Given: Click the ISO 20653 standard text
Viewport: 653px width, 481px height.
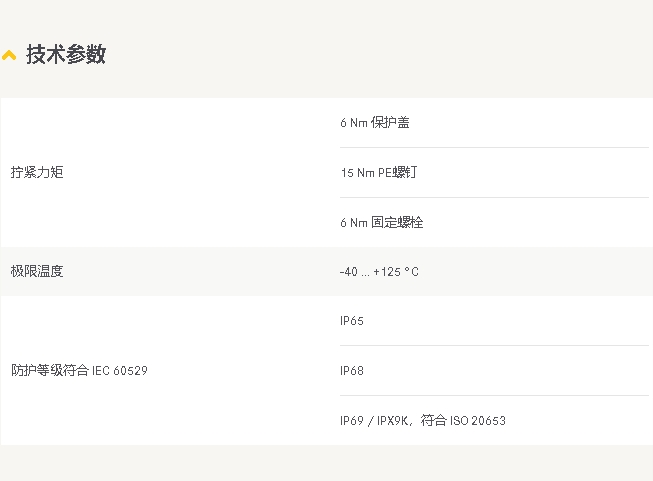Looking at the screenshot, I should point(478,421).
